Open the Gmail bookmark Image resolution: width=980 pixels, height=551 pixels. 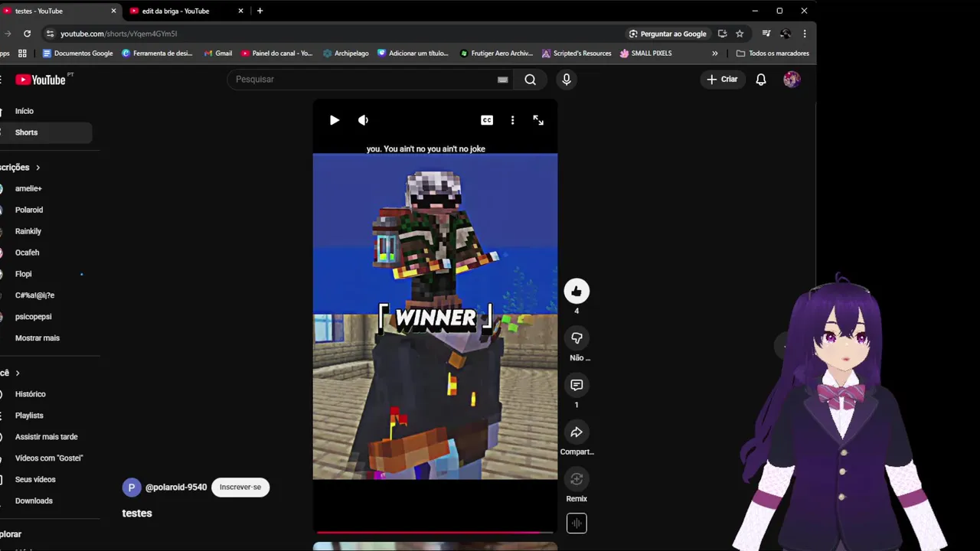point(218,54)
